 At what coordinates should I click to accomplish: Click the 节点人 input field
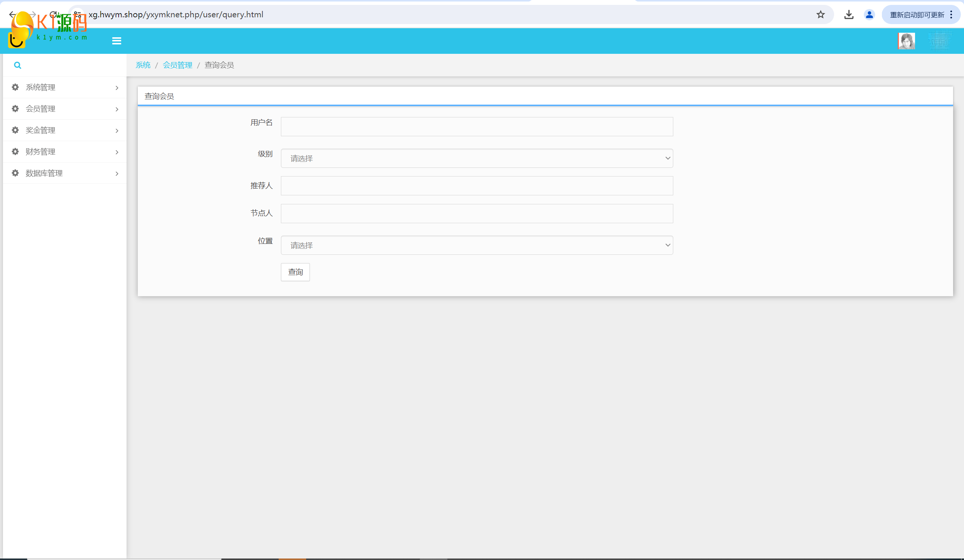(x=477, y=214)
